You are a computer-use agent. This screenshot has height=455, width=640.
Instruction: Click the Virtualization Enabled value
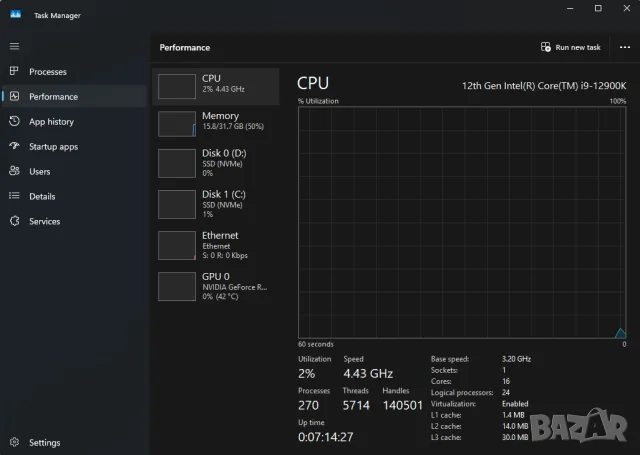[x=515, y=404]
